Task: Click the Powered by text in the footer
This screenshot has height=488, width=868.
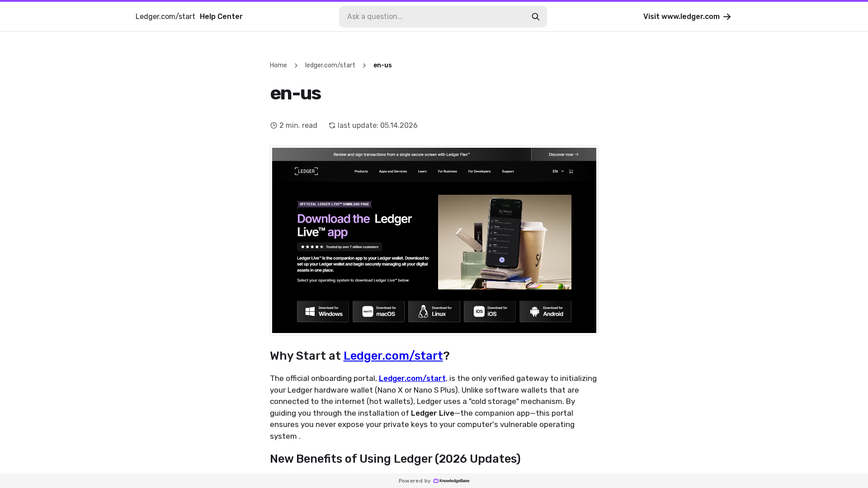Action: coord(415,481)
